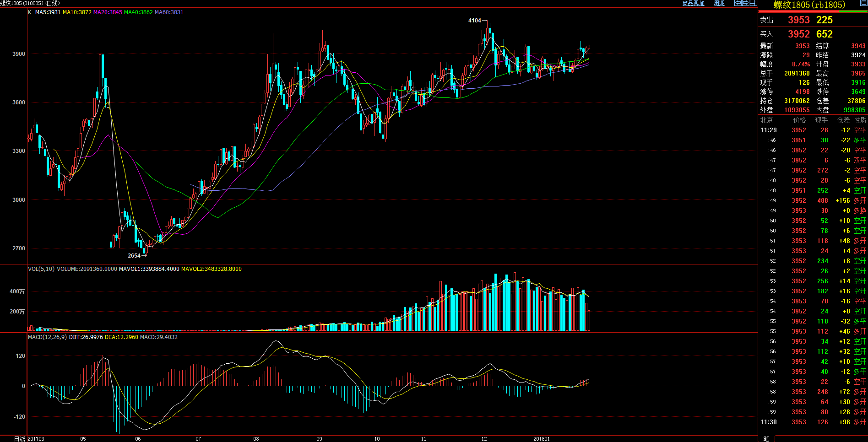Click the 2654 low price marker
This screenshot has height=442, width=868.
pos(134,256)
